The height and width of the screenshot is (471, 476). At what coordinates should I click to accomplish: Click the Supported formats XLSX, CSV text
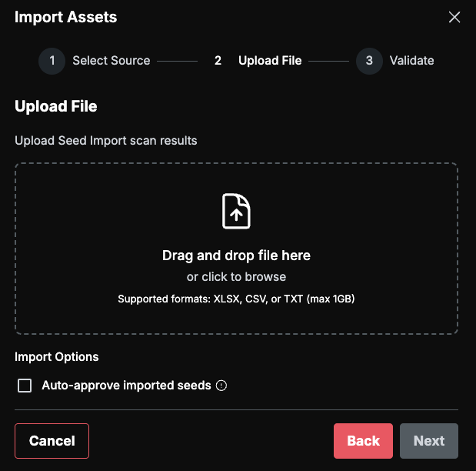[236, 299]
